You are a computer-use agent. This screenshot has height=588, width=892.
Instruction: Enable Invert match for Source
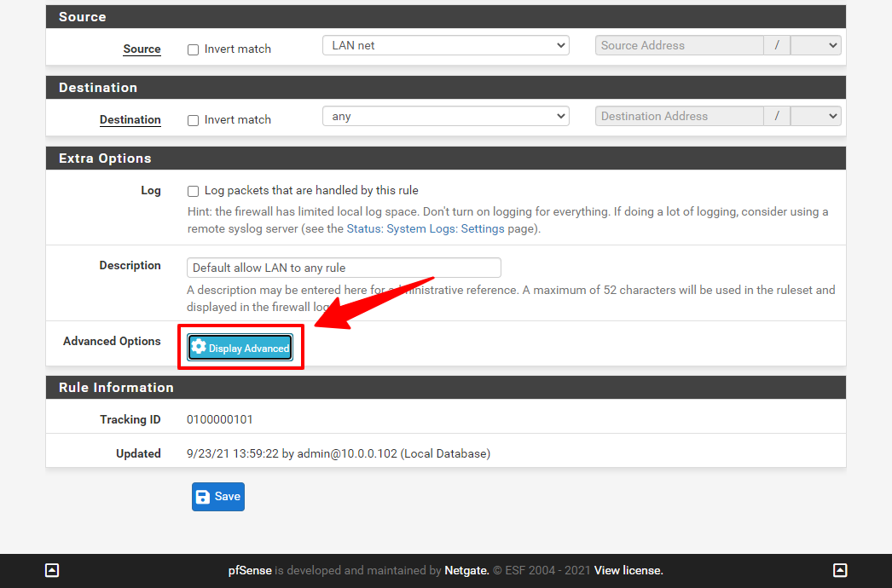pos(194,49)
